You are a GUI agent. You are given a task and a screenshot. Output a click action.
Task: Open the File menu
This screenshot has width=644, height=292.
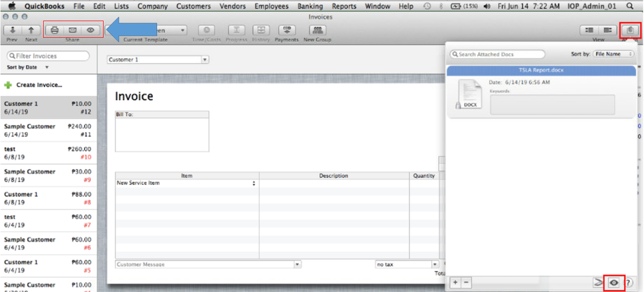[79, 6]
